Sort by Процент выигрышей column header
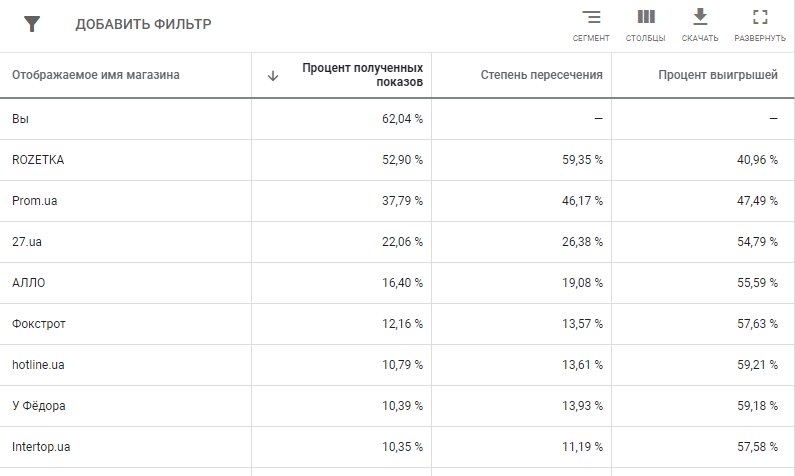Screen dimensions: 795x476 click(x=717, y=75)
